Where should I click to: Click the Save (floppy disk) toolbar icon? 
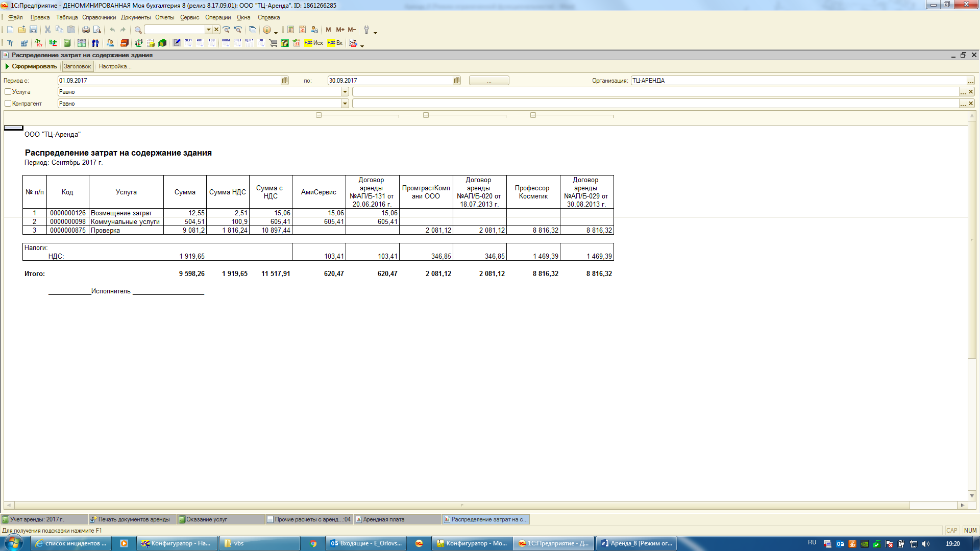(x=33, y=30)
